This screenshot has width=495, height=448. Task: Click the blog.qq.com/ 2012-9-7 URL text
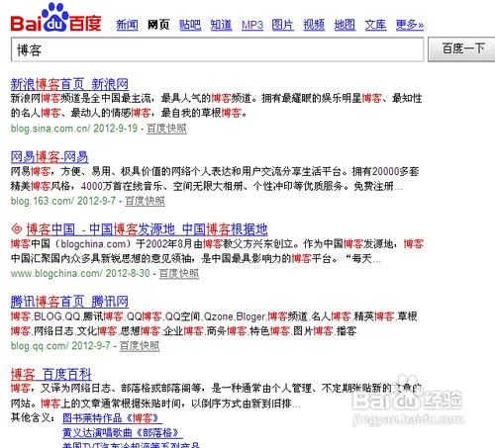point(60,346)
